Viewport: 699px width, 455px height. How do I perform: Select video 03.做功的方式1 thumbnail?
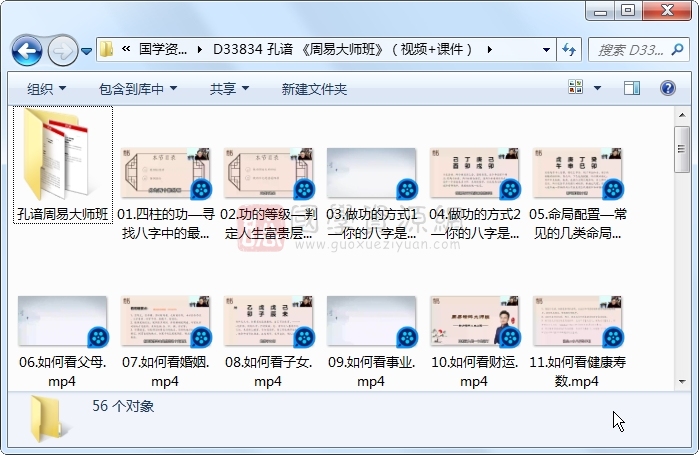pos(371,173)
